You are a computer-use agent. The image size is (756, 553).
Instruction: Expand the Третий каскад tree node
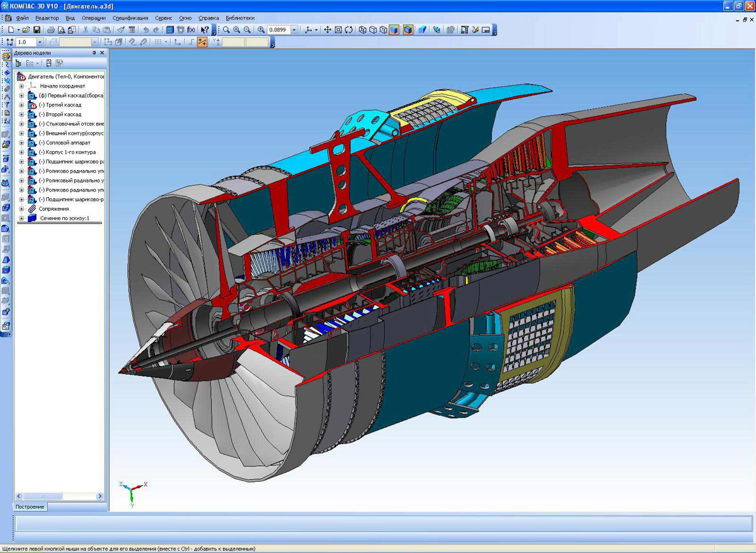point(21,105)
